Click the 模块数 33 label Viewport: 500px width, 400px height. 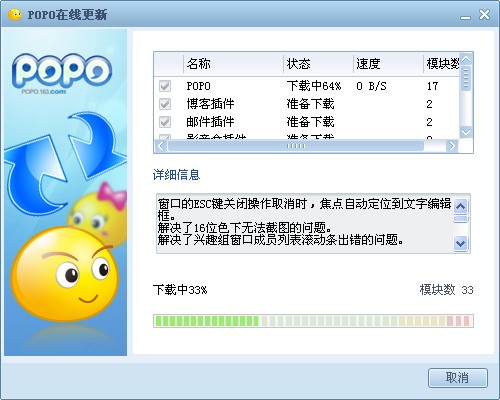point(446,290)
